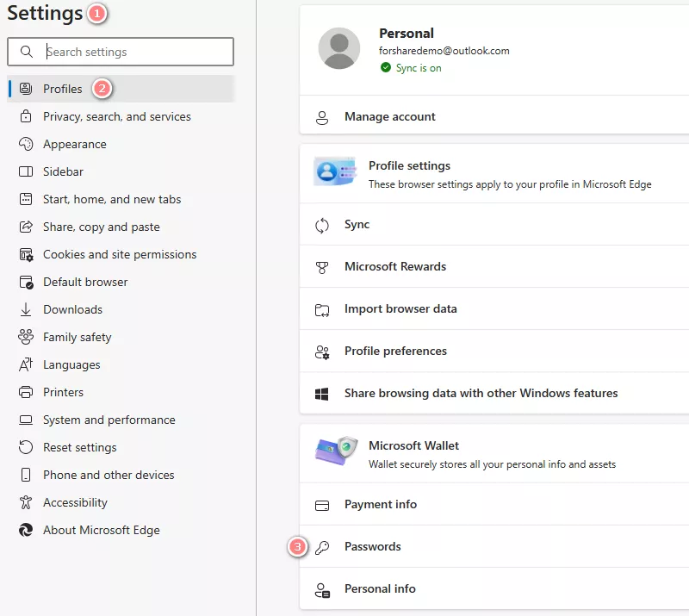Viewport: 689px width, 616px height.
Task: Select Languages settings
Action: 121,365
